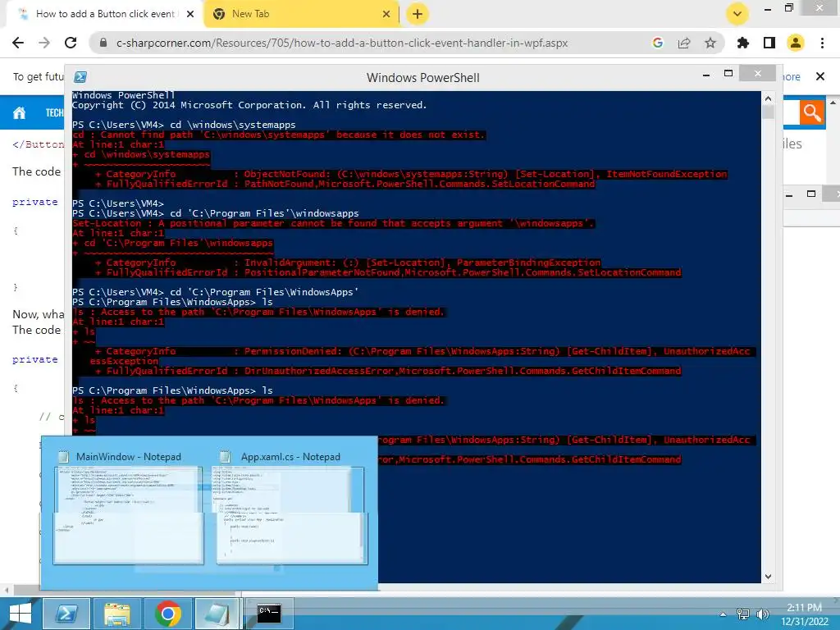Open the Chrome three-dot menu
The width and height of the screenshot is (840, 630).
pos(822,43)
